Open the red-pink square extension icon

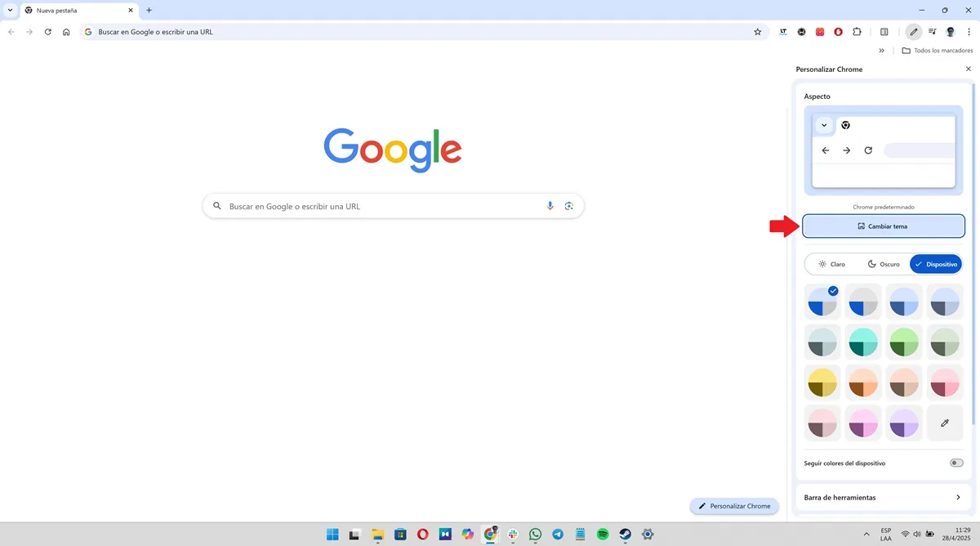[x=820, y=32]
